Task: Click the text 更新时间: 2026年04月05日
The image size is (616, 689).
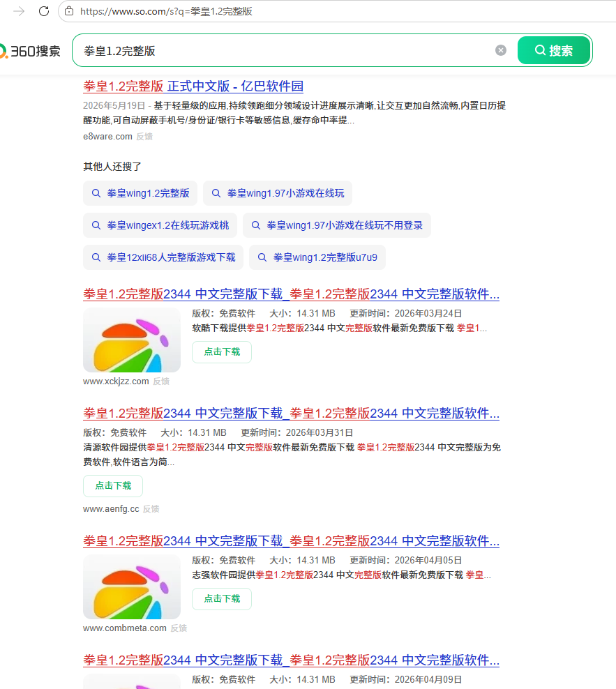Action: click(406, 561)
